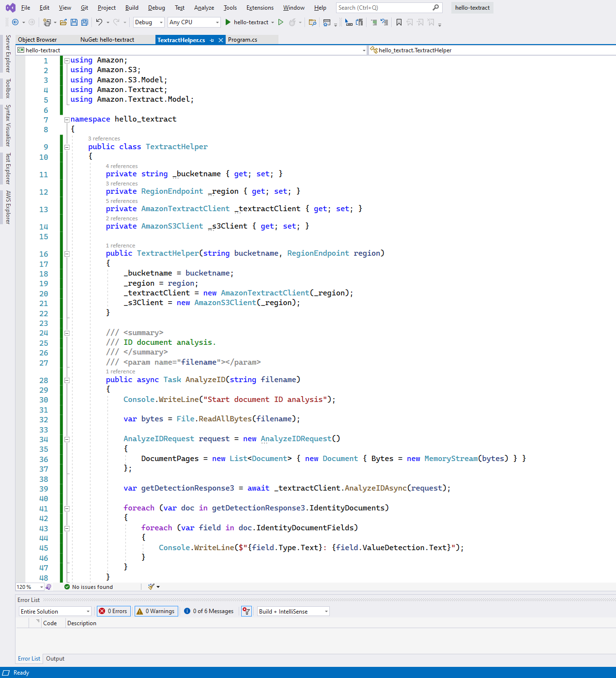616x678 pixels.
Task: Open the Debug menu
Action: [156, 8]
